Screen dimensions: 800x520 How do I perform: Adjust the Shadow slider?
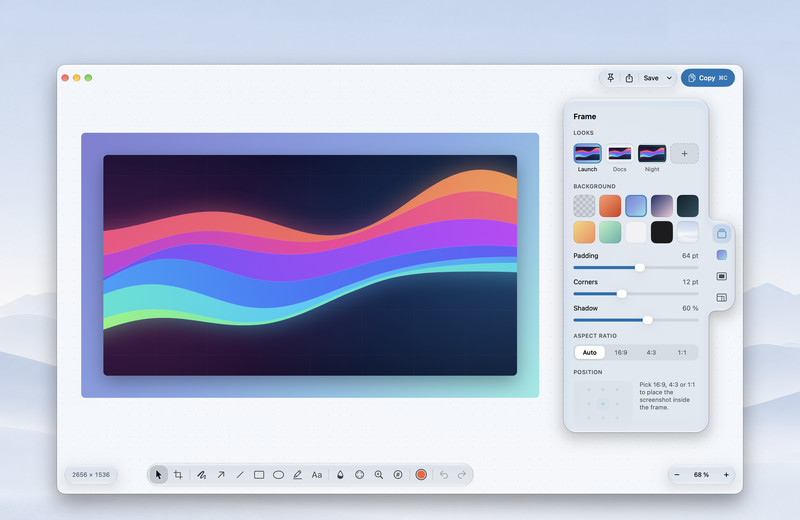coord(636,320)
